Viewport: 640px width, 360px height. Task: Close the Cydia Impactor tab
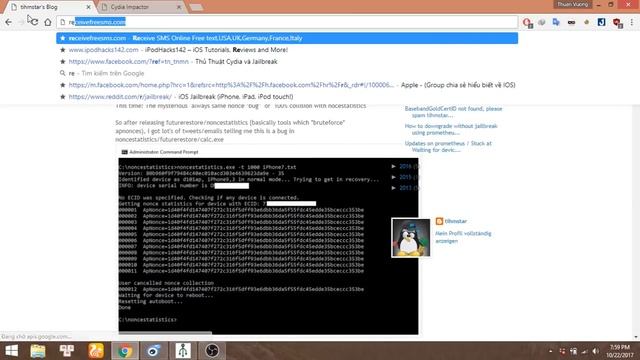pos(179,7)
